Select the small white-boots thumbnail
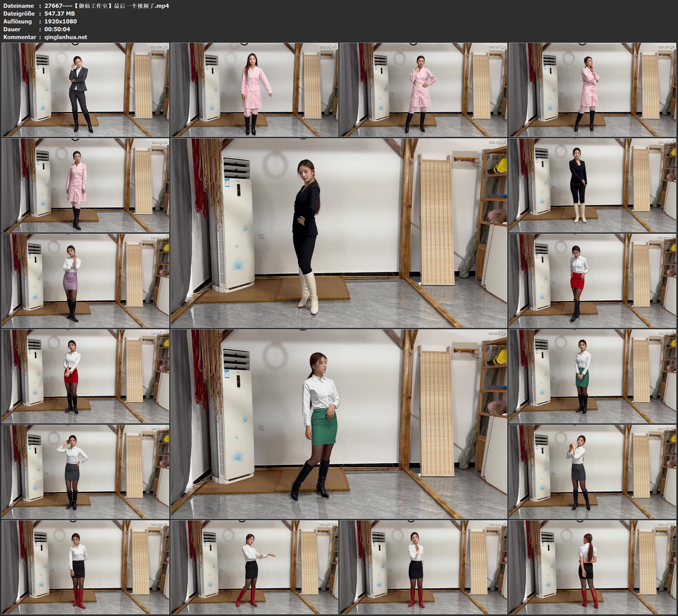The height and width of the screenshot is (616, 678). (x=592, y=185)
